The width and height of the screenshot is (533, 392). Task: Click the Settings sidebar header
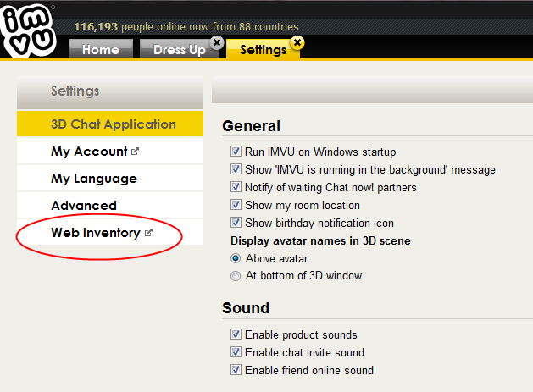pyautogui.click(x=110, y=92)
